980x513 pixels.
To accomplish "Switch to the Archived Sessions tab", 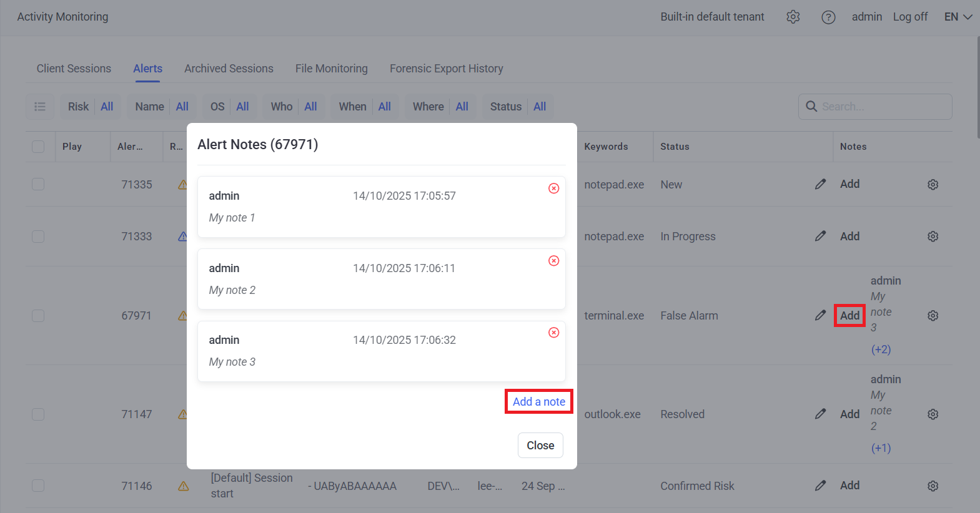I will pyautogui.click(x=229, y=69).
